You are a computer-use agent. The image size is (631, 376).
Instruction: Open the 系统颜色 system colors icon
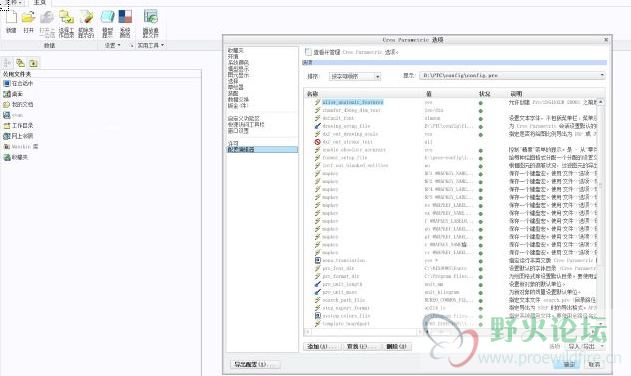pyautogui.click(x=125, y=18)
